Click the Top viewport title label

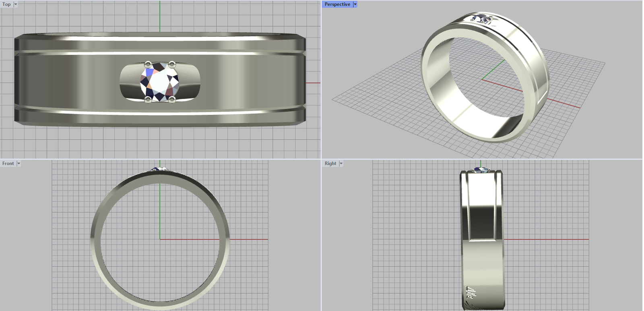pyautogui.click(x=7, y=4)
